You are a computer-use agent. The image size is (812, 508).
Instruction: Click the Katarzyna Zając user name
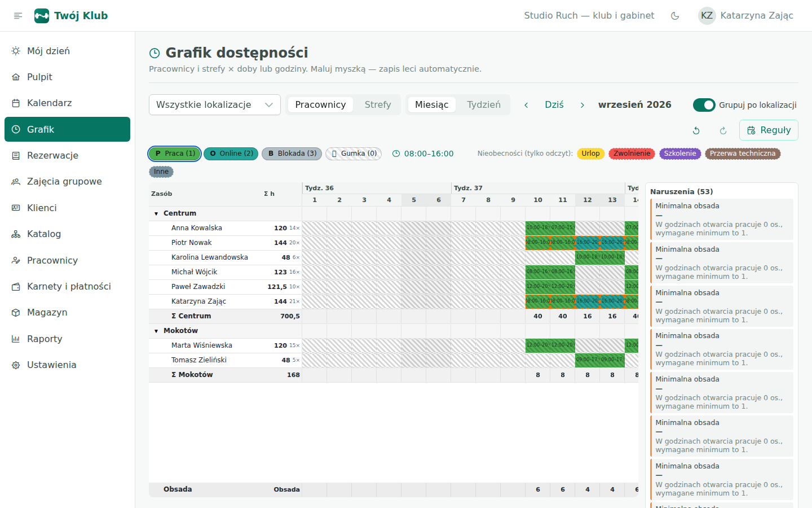tap(757, 16)
